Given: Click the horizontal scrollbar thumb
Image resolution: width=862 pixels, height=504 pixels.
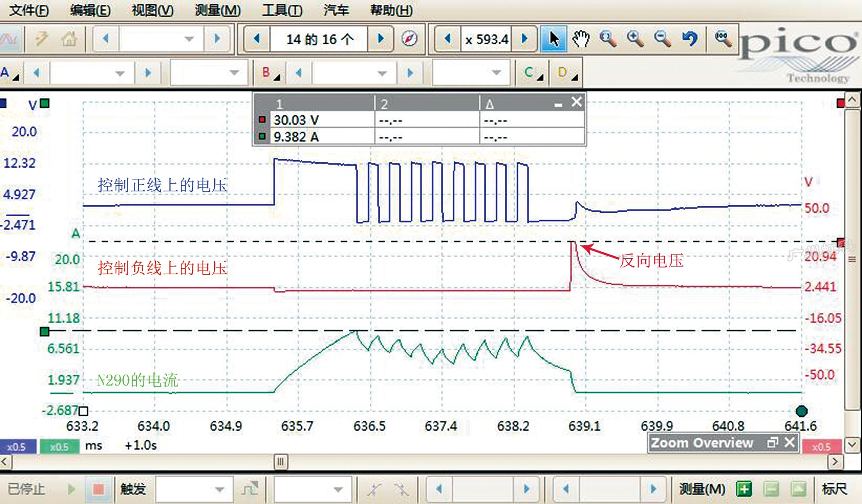Looking at the screenshot, I should click(x=281, y=461).
